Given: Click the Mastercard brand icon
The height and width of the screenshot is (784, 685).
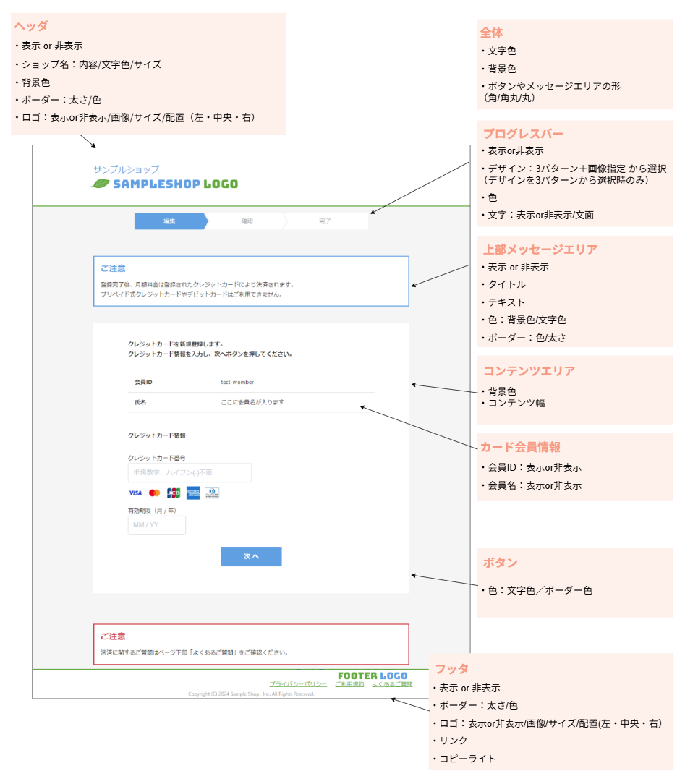Looking at the screenshot, I should (154, 493).
